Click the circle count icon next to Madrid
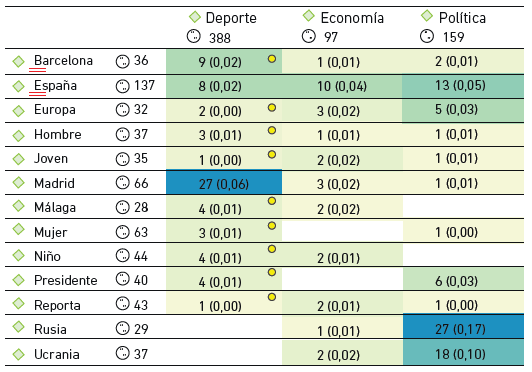The image size is (532, 372). (x=122, y=183)
